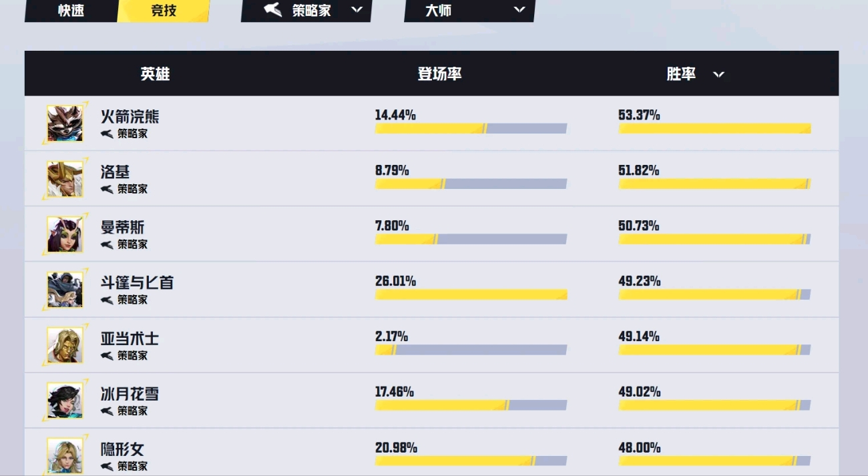Expand the 策略家 role dropdown arrow
Viewport: 868px width, 476px height.
[x=357, y=9]
